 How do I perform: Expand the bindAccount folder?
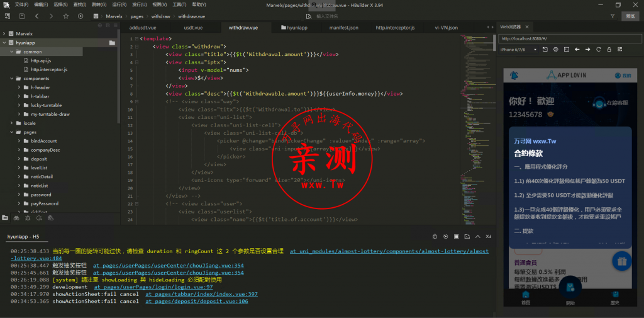[19, 141]
